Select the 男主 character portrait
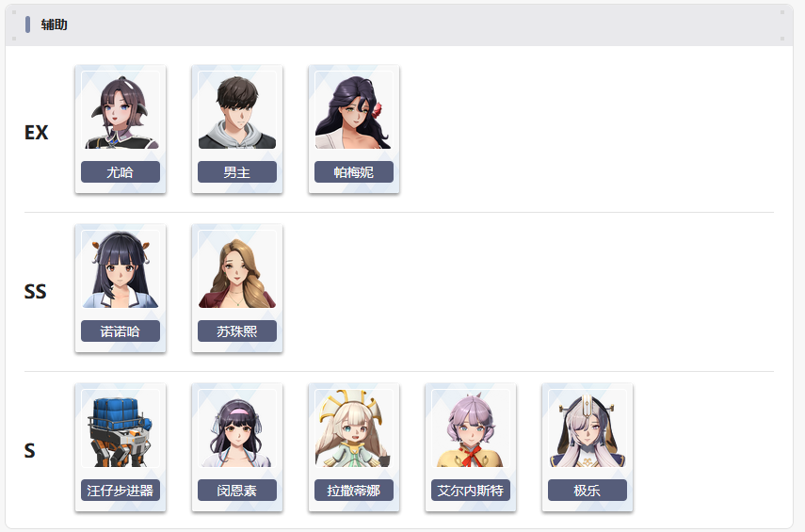805x532 pixels. tap(237, 110)
